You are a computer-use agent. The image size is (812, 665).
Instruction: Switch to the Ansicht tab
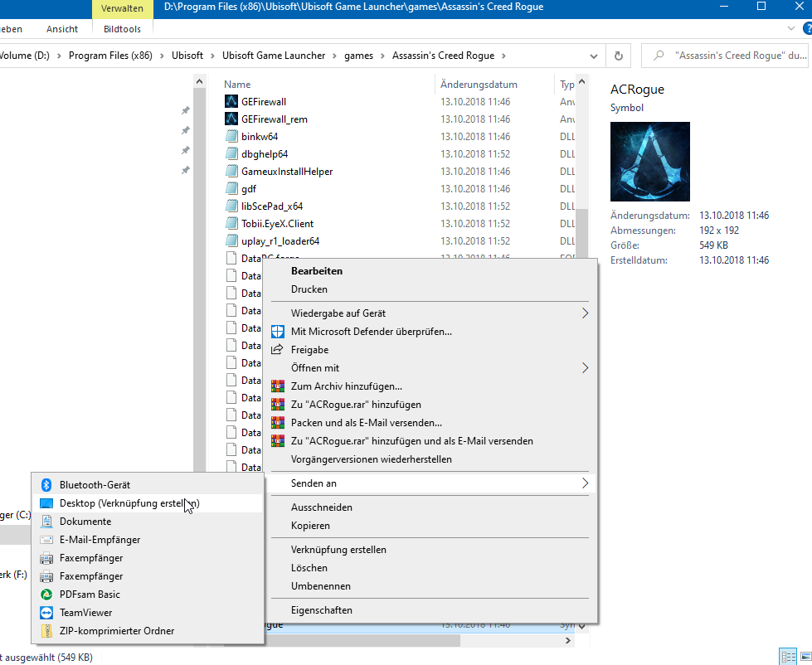coord(62,27)
